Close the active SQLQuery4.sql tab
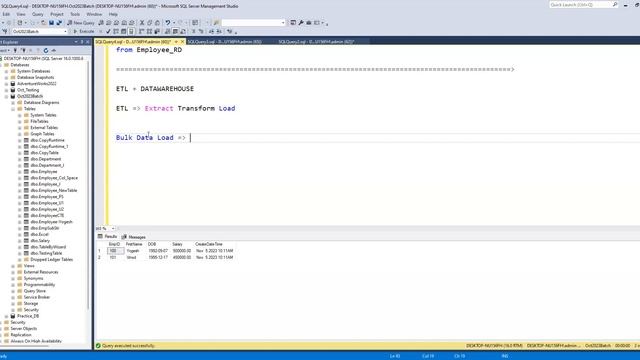Image resolution: width=640 pixels, height=360 pixels. point(182,42)
